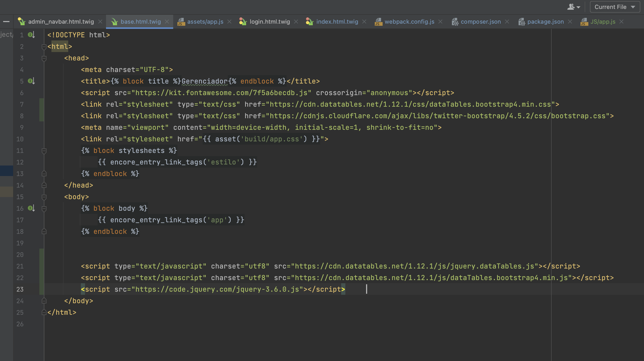Viewport: 644px width, 361px height.
Task: Click the code.jquery.com URL on line 23
Action: tap(217, 289)
